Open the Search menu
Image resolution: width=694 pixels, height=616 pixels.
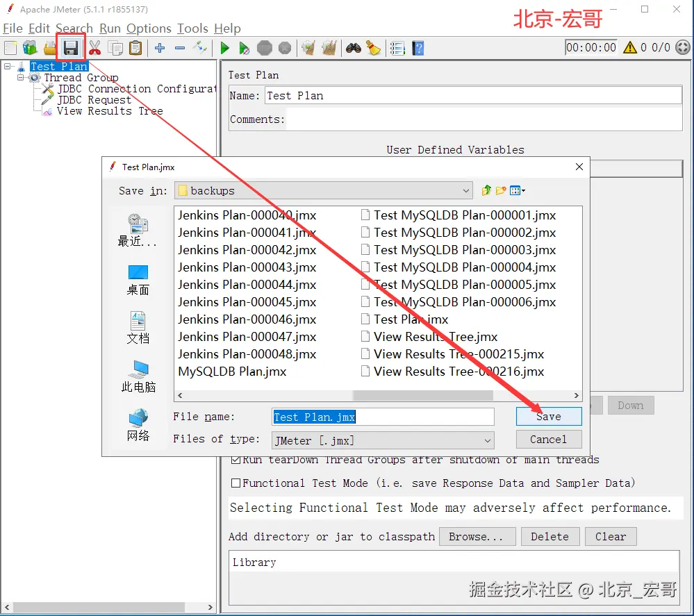(74, 28)
